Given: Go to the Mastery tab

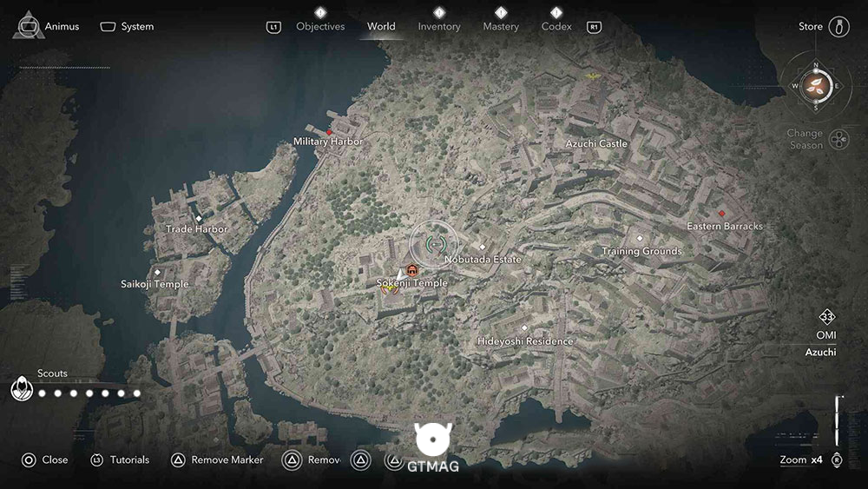Looking at the screenshot, I should tap(501, 26).
